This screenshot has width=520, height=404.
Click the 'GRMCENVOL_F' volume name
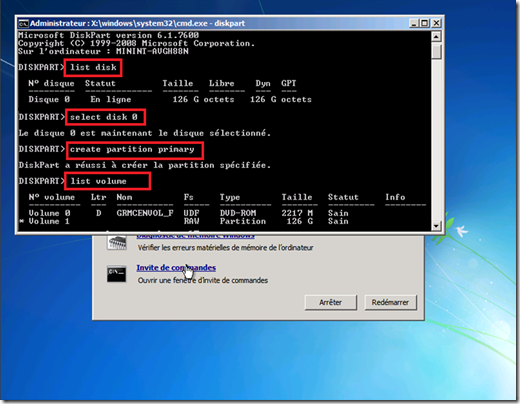[145, 213]
